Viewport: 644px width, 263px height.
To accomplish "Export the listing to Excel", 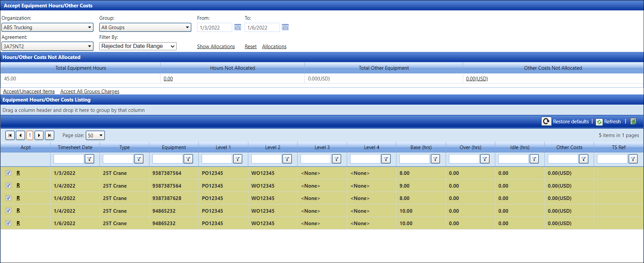I will point(633,121).
